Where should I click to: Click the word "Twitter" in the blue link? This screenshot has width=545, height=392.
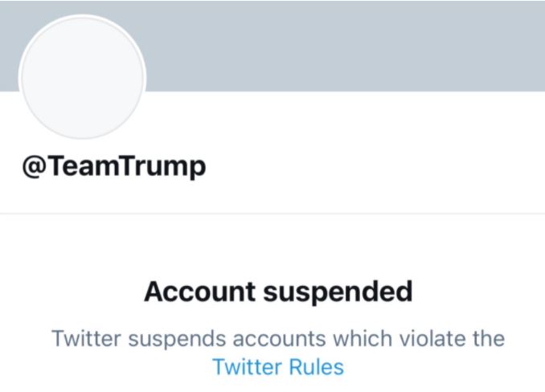pos(244,368)
